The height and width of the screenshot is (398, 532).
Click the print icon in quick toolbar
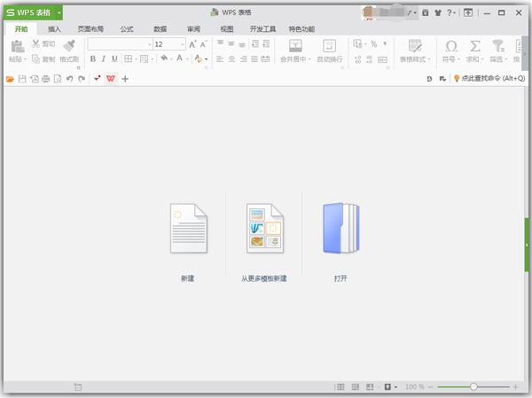pos(45,79)
